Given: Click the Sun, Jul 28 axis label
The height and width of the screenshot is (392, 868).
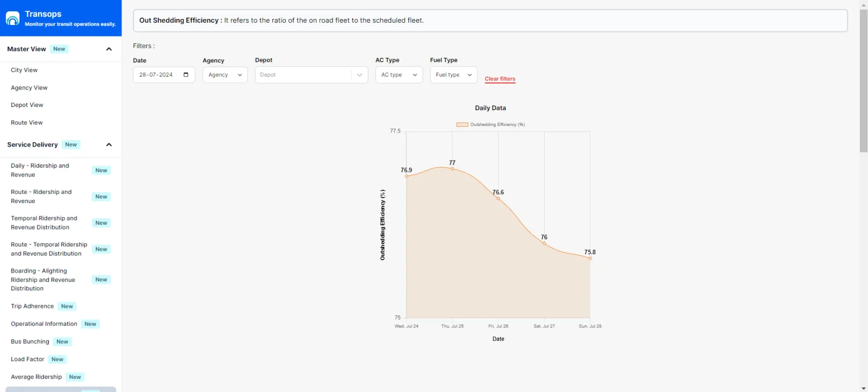Looking at the screenshot, I should click(590, 326).
